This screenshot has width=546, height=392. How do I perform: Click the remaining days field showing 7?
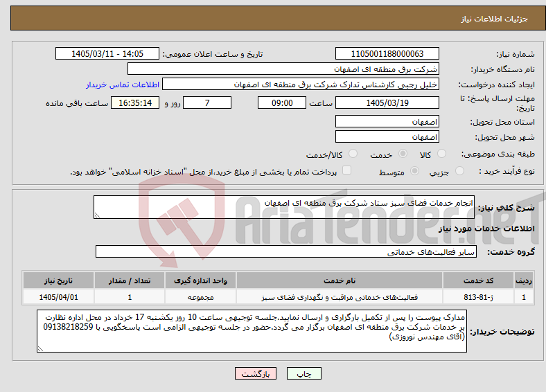click(207, 103)
